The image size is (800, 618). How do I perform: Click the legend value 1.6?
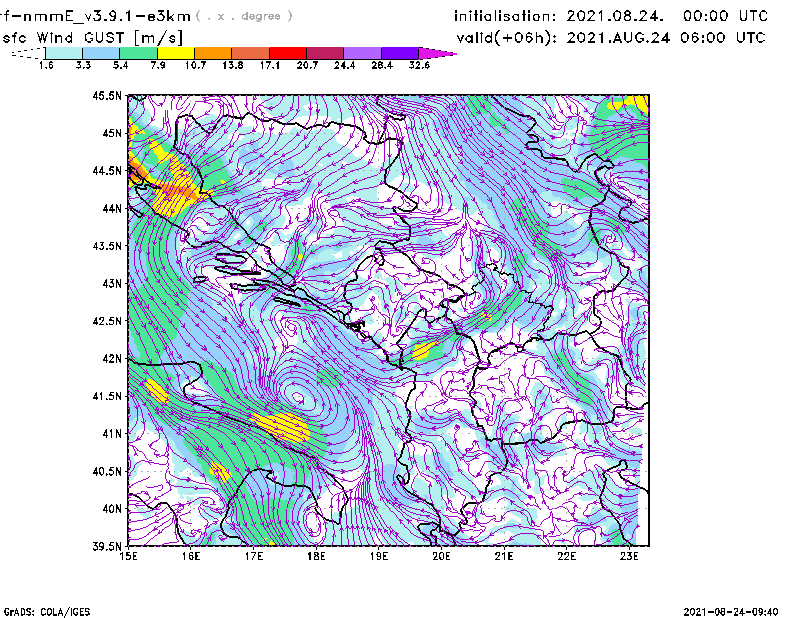point(46,65)
